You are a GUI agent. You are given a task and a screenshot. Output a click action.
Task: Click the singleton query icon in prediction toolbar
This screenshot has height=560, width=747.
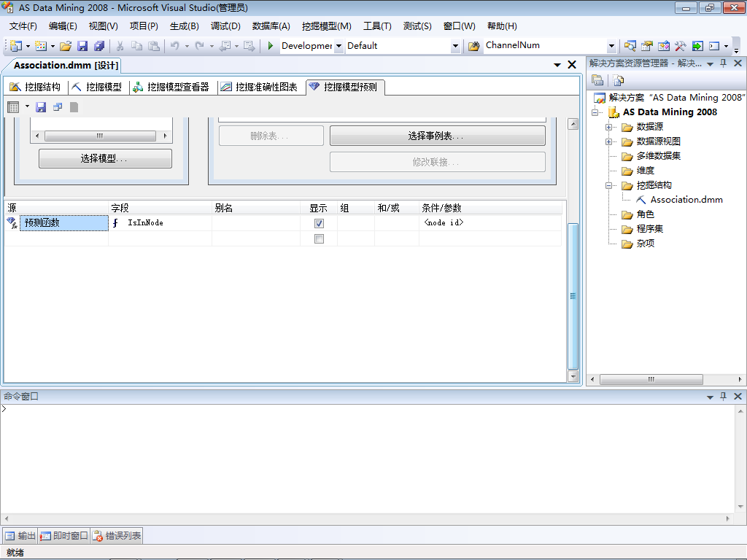coord(58,107)
